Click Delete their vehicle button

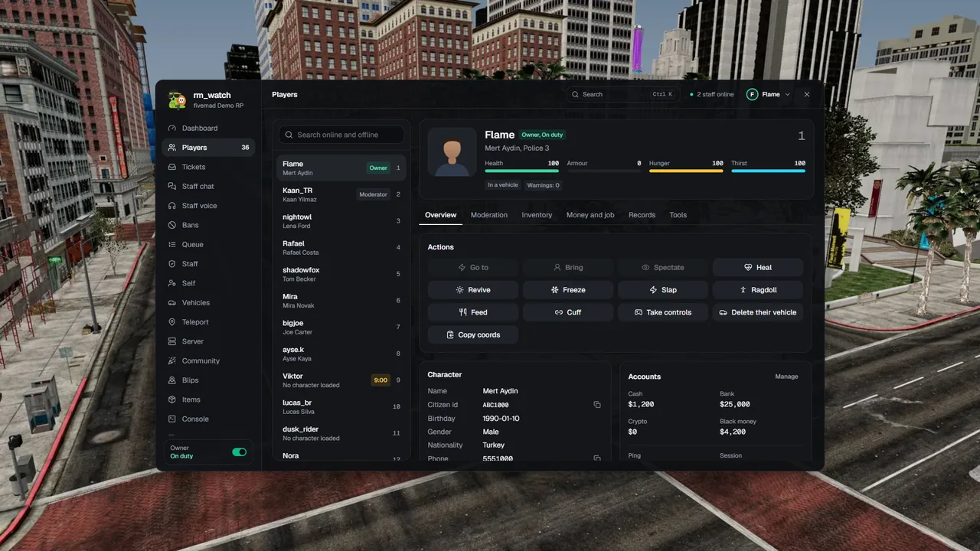coord(758,312)
